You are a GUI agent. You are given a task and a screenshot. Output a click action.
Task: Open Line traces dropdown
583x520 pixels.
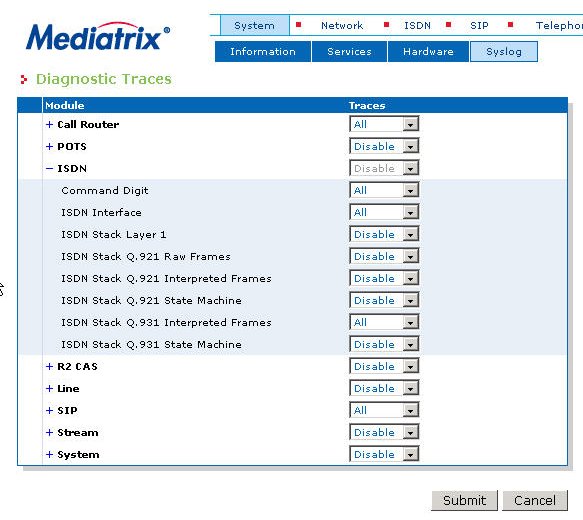pyautogui.click(x=384, y=388)
